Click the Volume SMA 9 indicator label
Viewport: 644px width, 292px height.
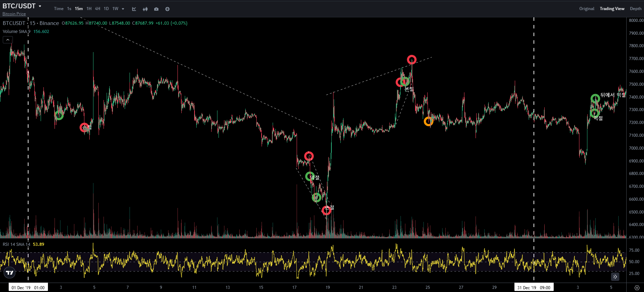[x=17, y=32]
